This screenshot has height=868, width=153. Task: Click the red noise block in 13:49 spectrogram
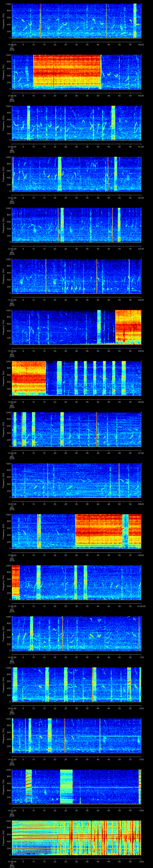67,72
